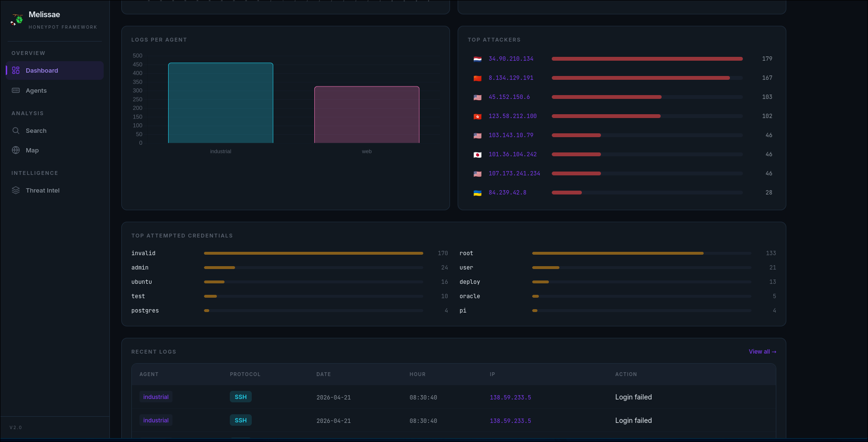
Task: Open attacker IP 45.152.150.6
Action: coord(509,97)
